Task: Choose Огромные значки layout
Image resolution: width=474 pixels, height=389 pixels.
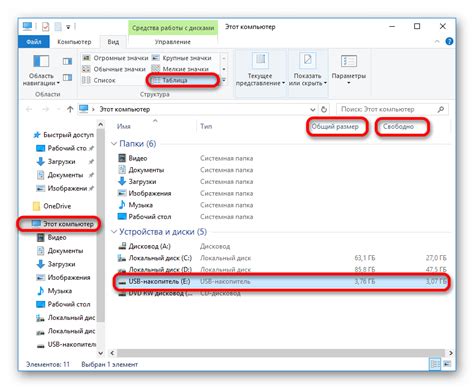Action: 116,58
